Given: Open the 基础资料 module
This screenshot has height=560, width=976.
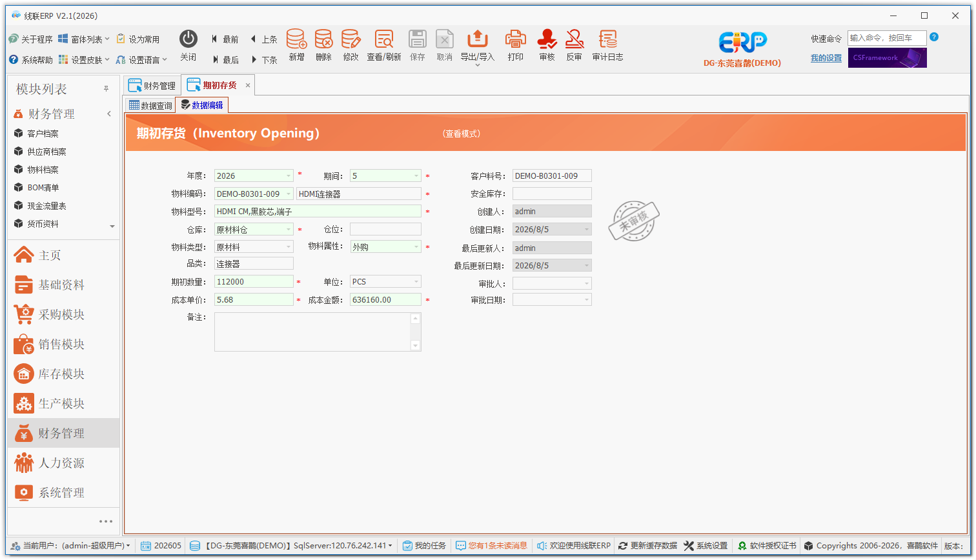Looking at the screenshot, I should click(63, 285).
